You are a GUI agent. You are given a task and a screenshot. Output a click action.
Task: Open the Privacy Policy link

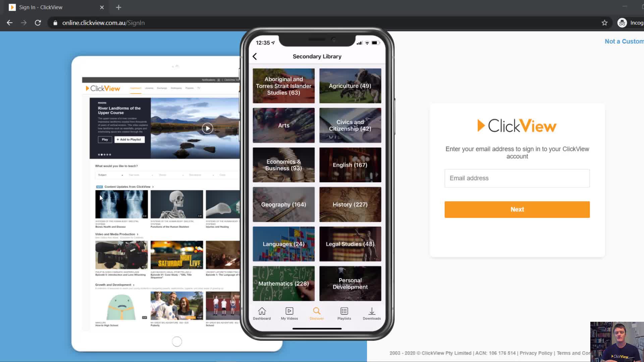tap(536, 353)
